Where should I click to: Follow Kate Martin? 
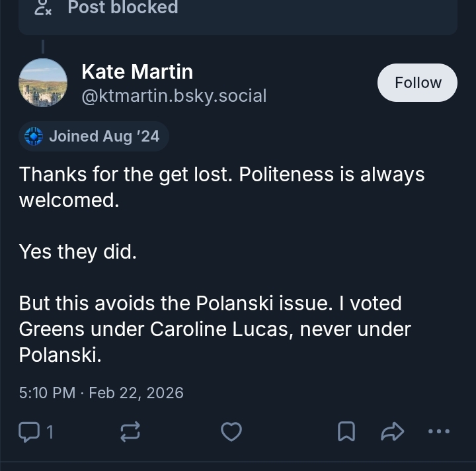(x=417, y=83)
